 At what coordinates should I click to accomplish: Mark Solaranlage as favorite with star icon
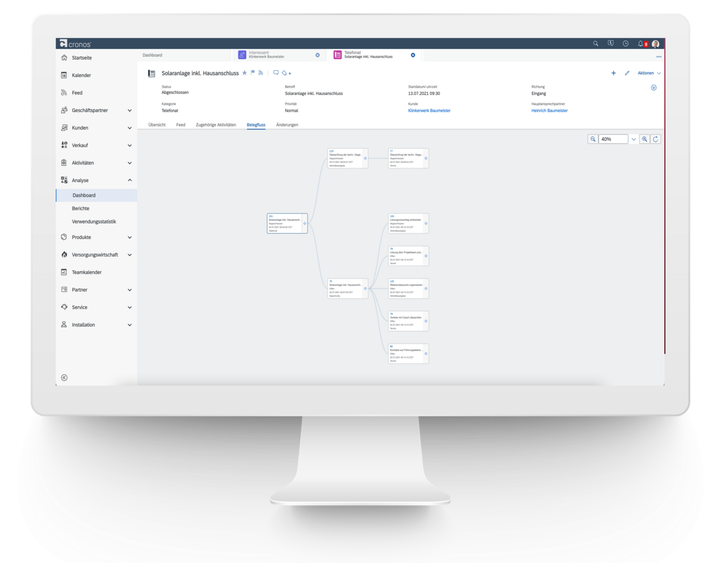click(245, 73)
